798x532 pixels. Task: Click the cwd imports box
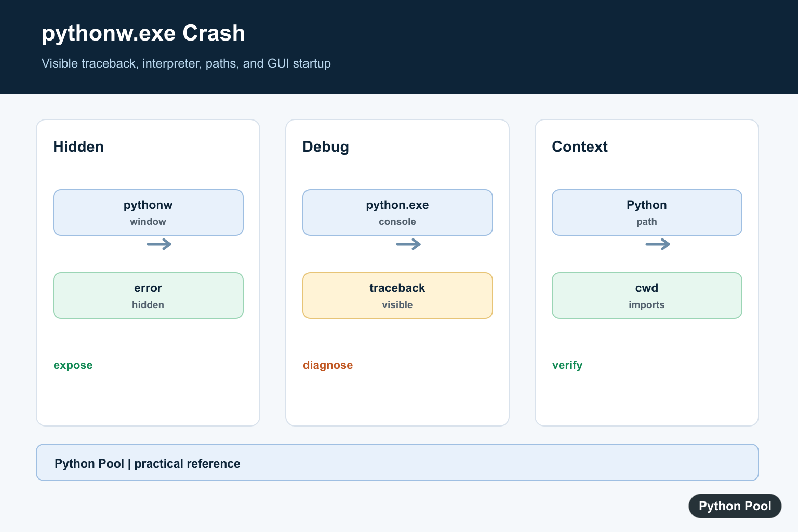coord(647,296)
